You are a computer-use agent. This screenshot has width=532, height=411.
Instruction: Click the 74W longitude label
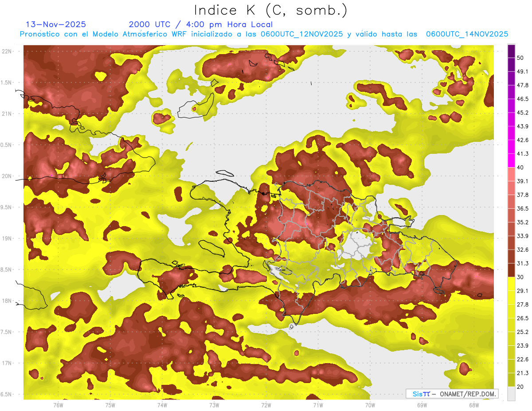(x=162, y=405)
